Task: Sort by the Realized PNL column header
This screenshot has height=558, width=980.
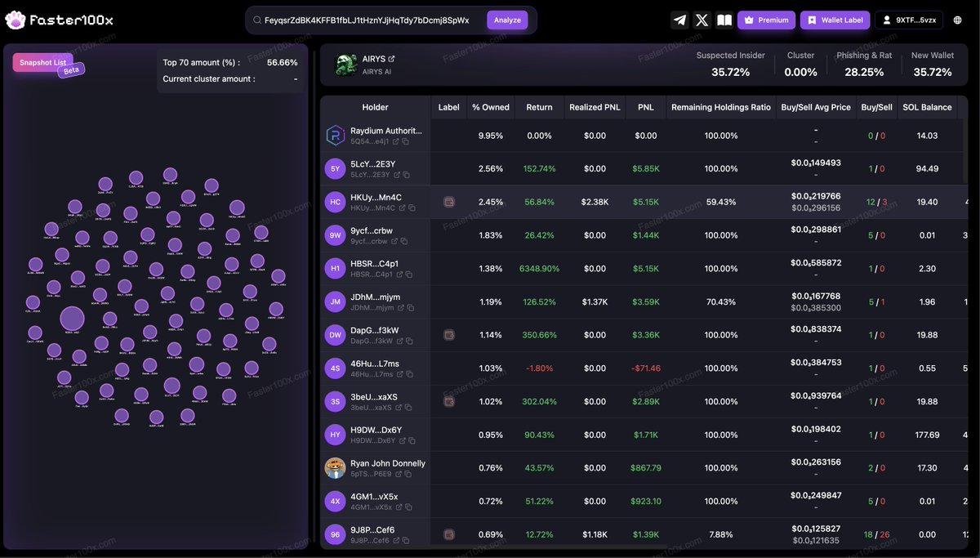Action: (x=595, y=107)
